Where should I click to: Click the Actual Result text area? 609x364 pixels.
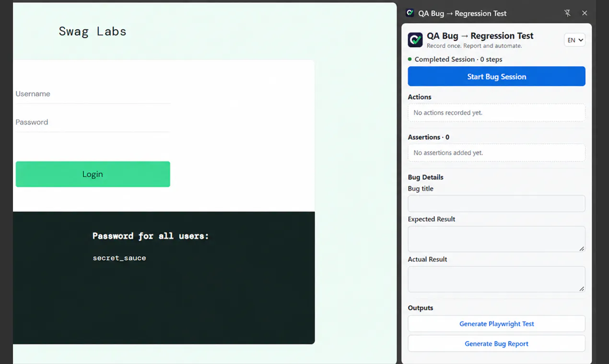pyautogui.click(x=496, y=279)
